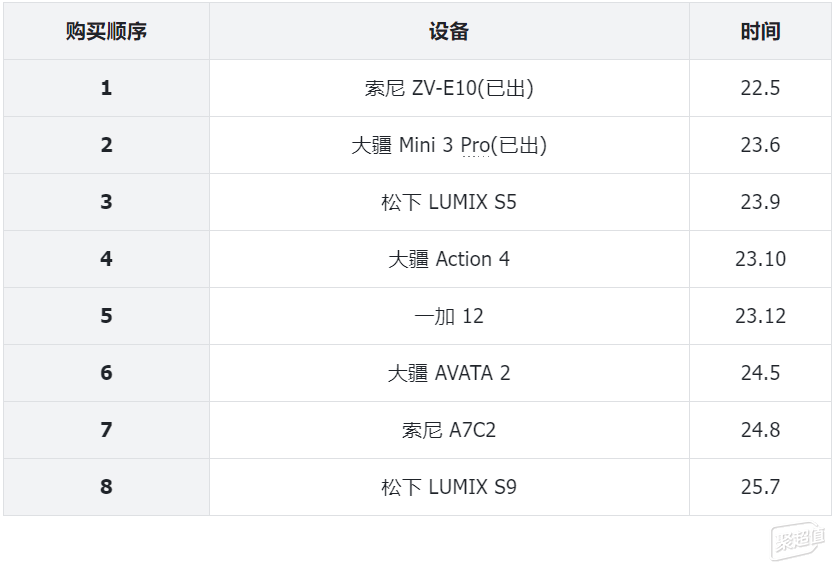Screen dimensions: 836x572
Task: Click the 25.7 time cell
Action: 760,487
